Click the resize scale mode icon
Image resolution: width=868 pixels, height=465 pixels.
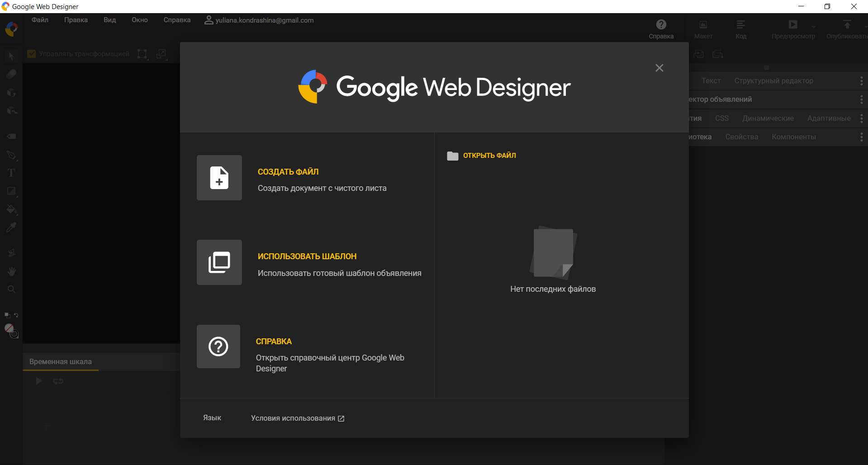click(x=161, y=54)
